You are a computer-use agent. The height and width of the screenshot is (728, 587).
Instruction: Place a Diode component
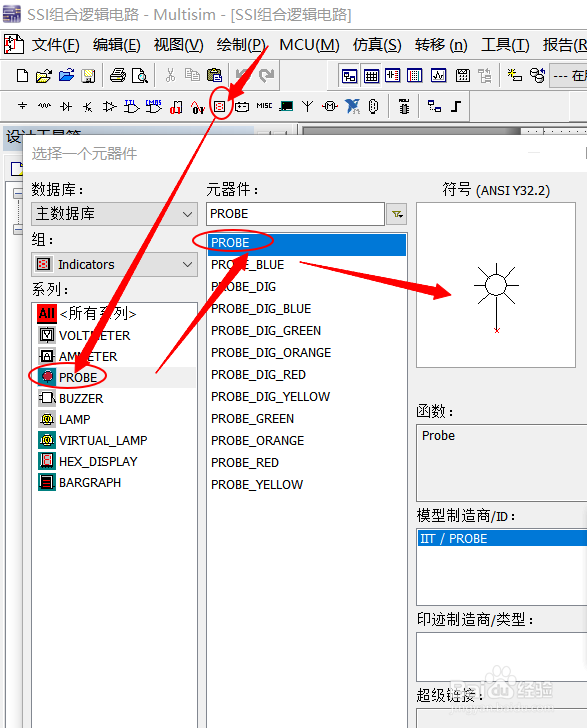pos(66,106)
